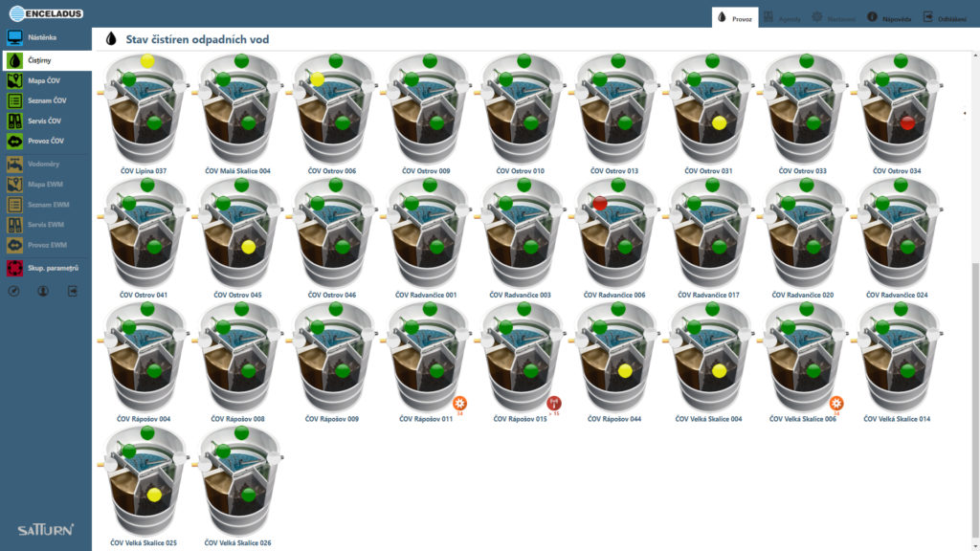The image size is (980, 551).
Task: Open the ČOV Rápošov 009 tank
Action: 332,358
